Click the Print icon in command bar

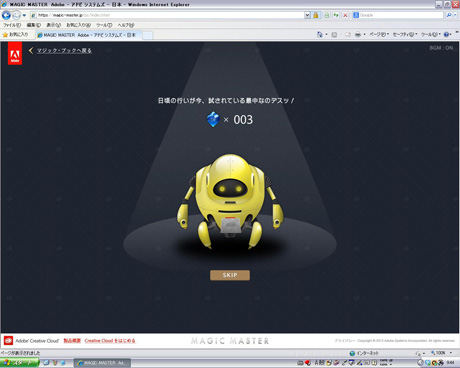pyautogui.click(x=358, y=34)
